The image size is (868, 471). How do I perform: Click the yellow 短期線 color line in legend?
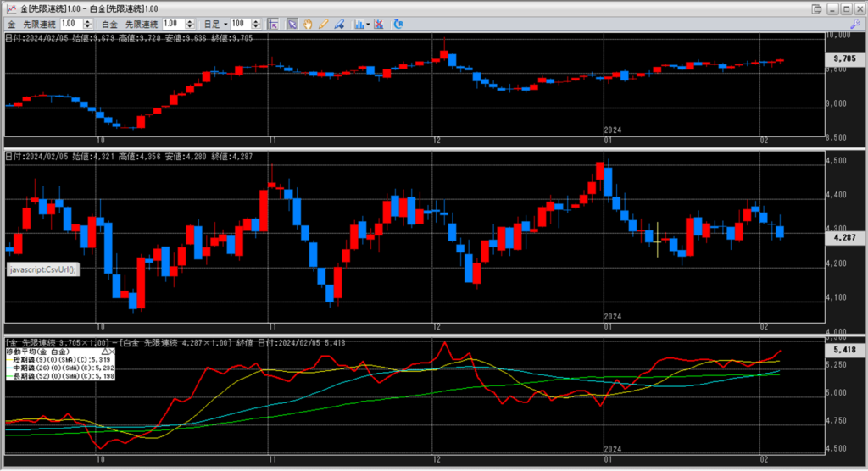pyautogui.click(x=10, y=360)
